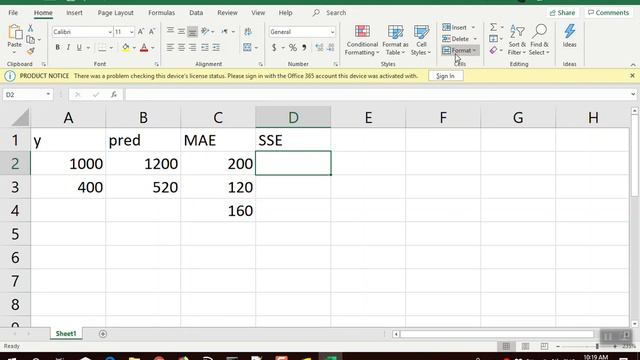Open the Format as Table gallery

click(x=395, y=40)
